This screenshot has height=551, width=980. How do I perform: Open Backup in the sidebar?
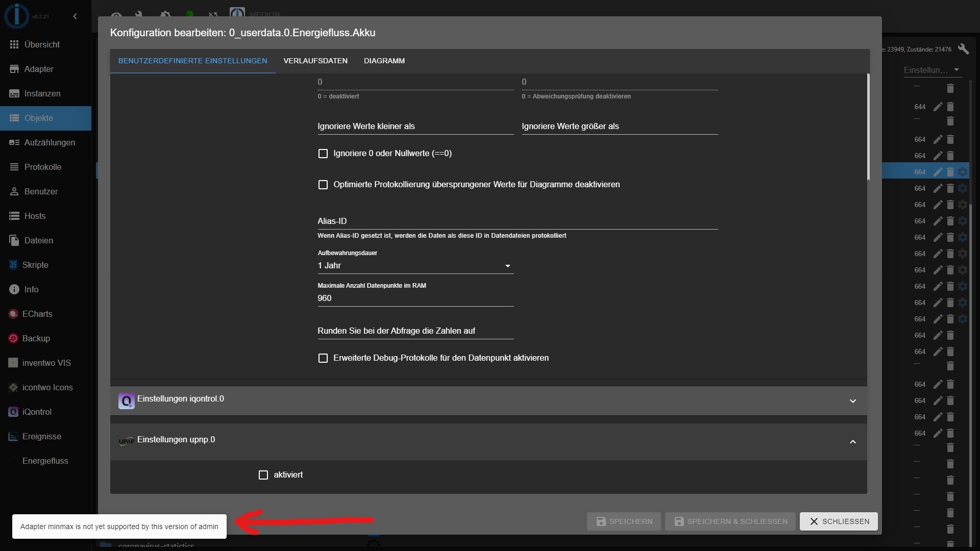pos(45,338)
